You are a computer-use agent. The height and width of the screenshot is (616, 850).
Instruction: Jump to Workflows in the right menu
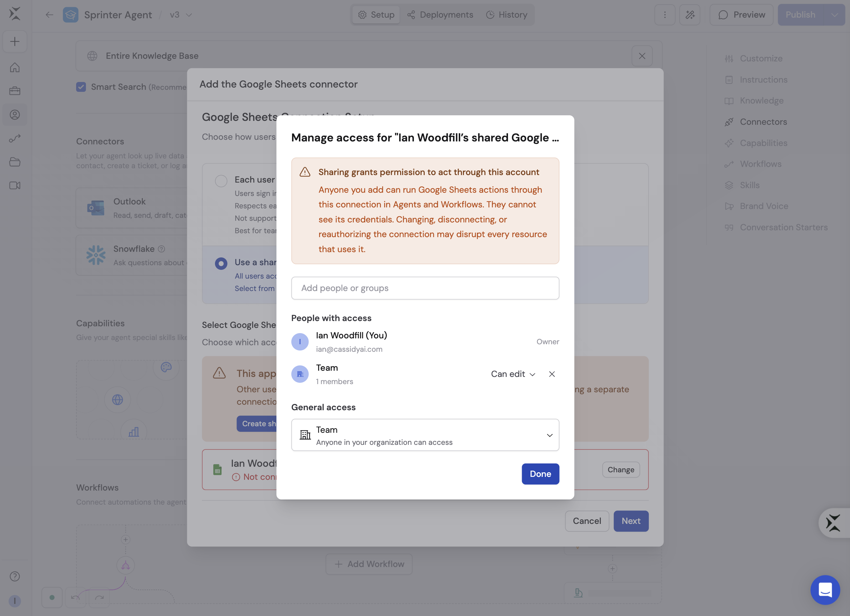tap(753, 164)
